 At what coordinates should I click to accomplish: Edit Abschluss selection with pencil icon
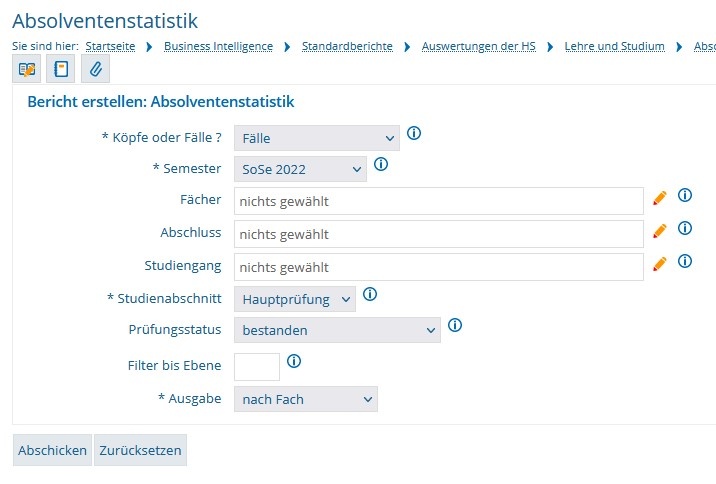click(659, 232)
